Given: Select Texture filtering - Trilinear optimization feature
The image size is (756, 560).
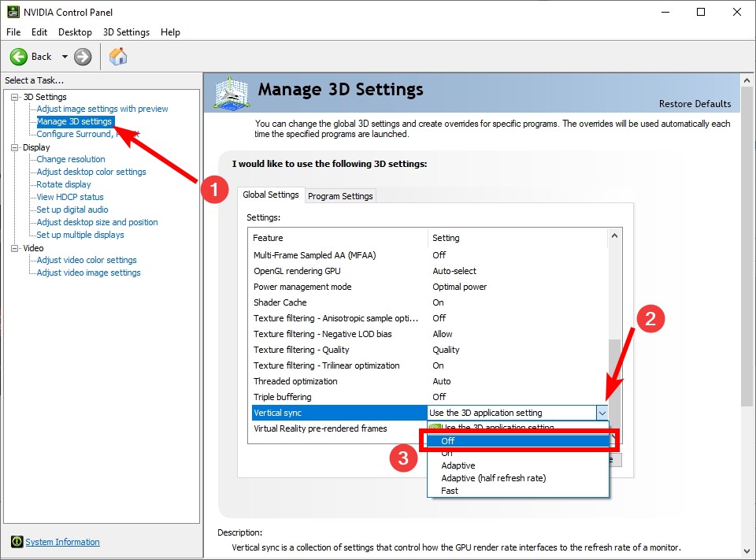Looking at the screenshot, I should pyautogui.click(x=326, y=365).
